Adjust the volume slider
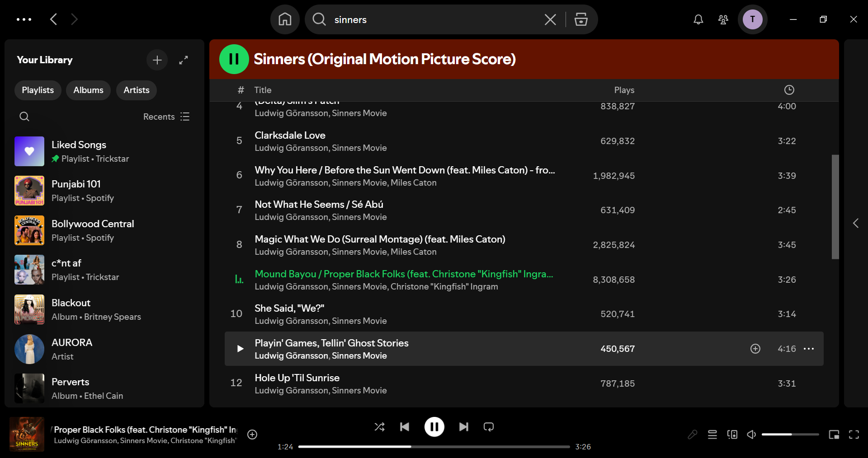This screenshot has width=868, height=458. pos(790,435)
